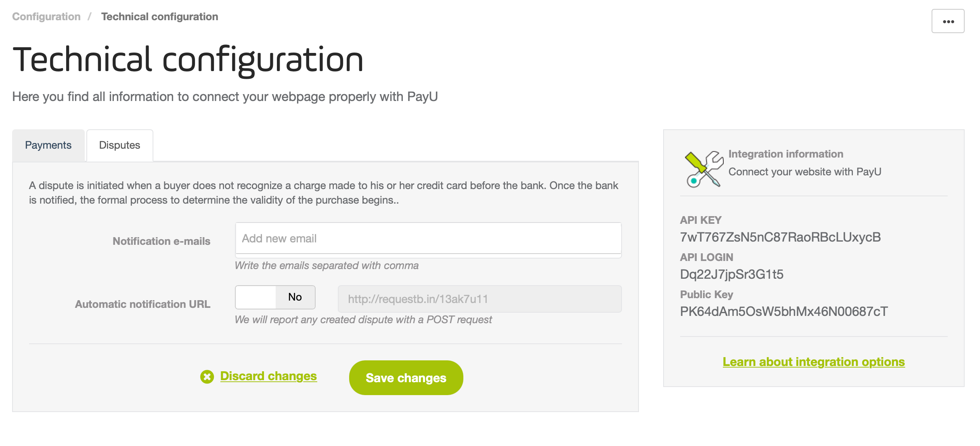
Task: Go to Configuration breadcrumb link
Action: click(x=46, y=17)
